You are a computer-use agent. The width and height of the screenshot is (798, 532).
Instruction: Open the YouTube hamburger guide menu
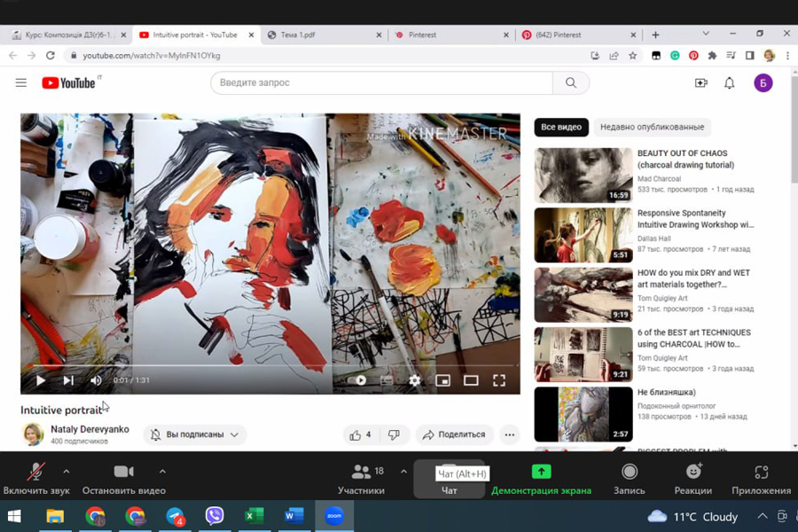pyautogui.click(x=21, y=83)
